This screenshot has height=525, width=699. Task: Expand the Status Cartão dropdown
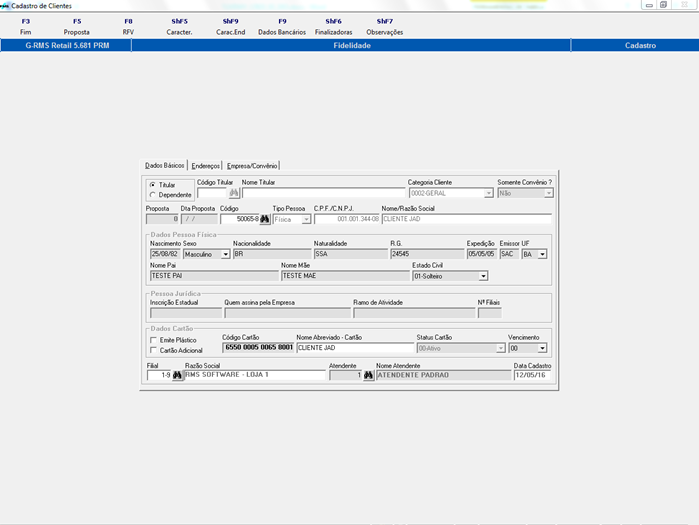pyautogui.click(x=501, y=348)
